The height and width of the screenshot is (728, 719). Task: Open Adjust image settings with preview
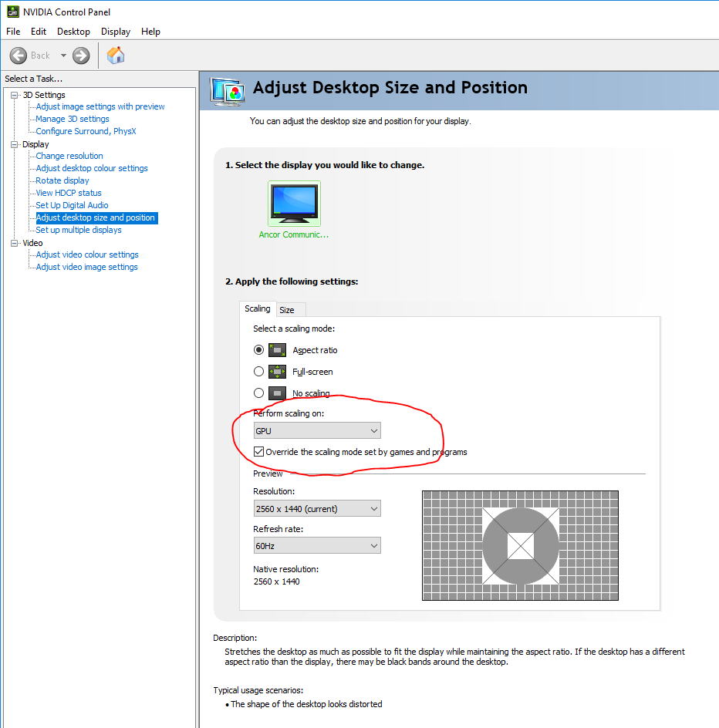coord(100,106)
